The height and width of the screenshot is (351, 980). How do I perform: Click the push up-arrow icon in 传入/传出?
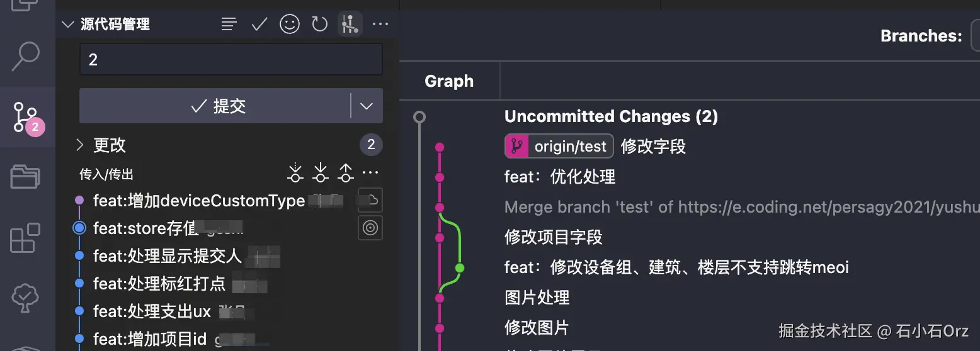(x=346, y=173)
